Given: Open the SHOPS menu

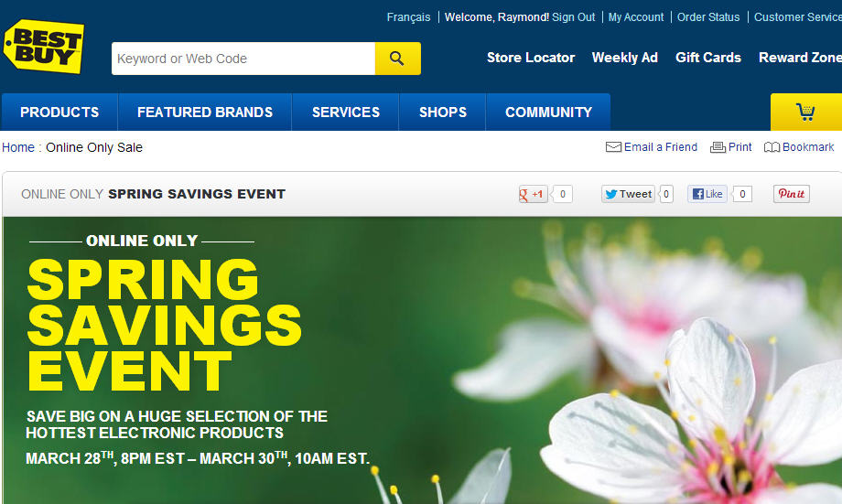Looking at the screenshot, I should tap(442, 112).
